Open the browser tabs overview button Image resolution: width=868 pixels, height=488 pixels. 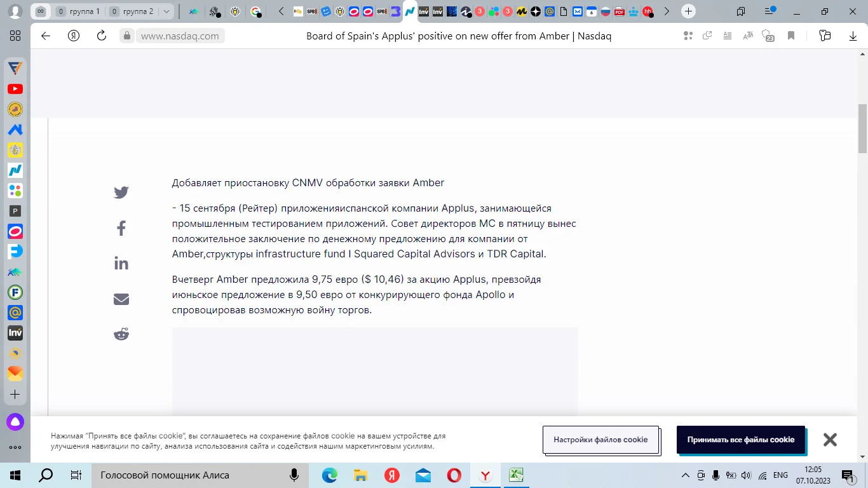pos(741,11)
